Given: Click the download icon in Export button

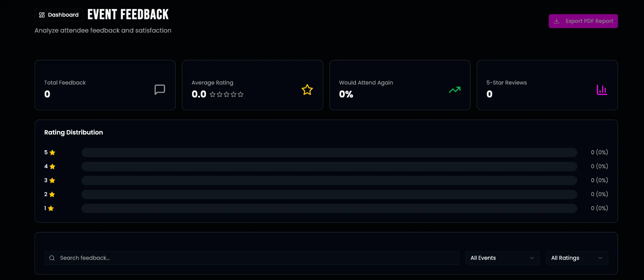Looking at the screenshot, I should pos(557,21).
